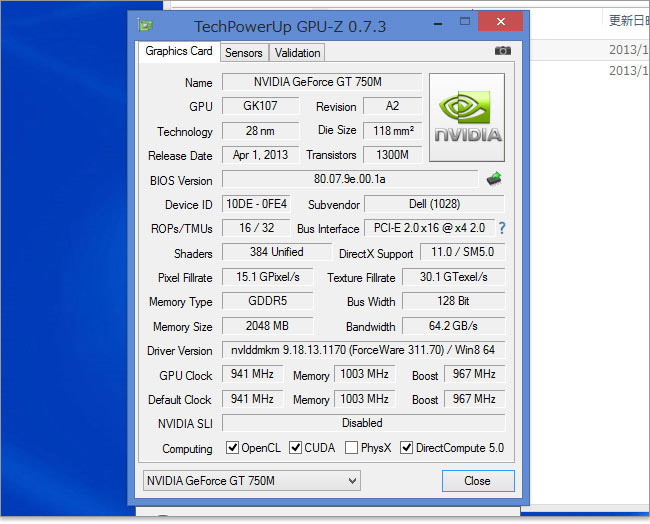Click the Bus Interface question mark
Image resolution: width=650 pixels, height=524 pixels.
point(502,228)
